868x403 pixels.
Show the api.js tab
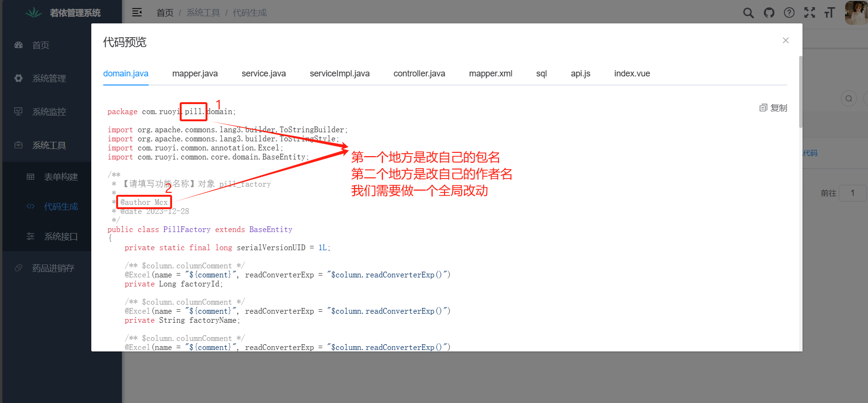580,74
